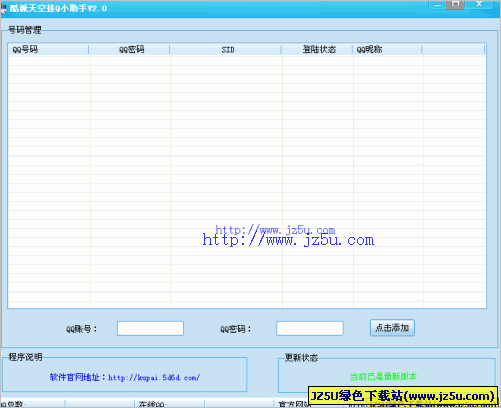
Task: Click the 程序说明 group label
Action: click(x=25, y=357)
